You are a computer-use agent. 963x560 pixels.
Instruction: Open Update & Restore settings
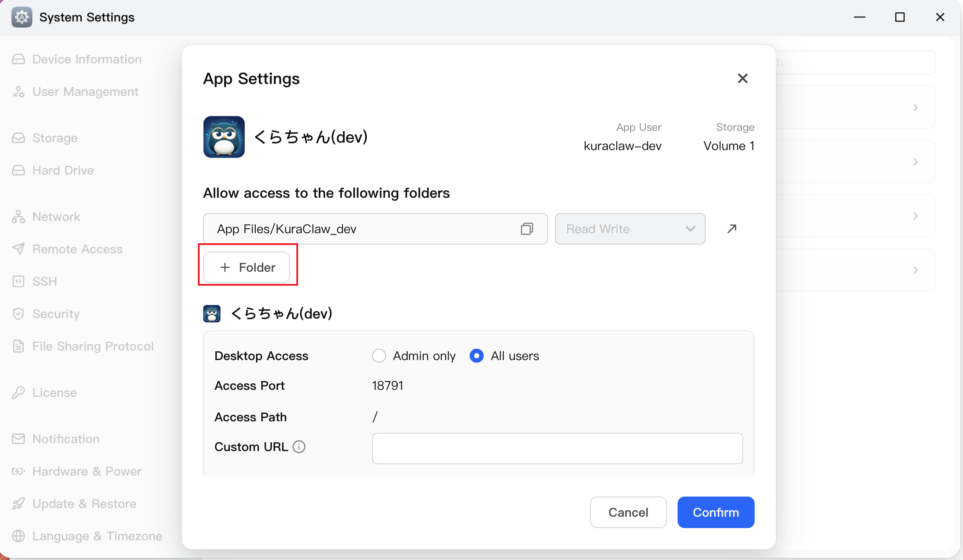tap(84, 504)
